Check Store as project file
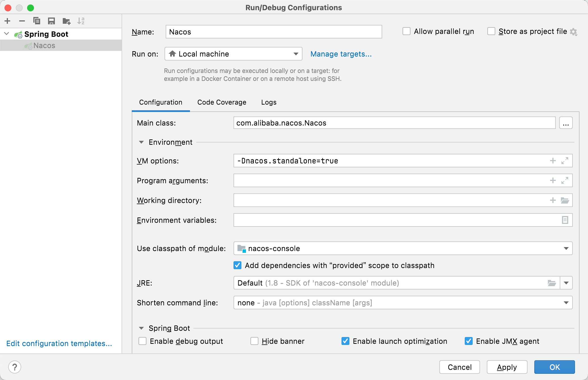Screen dimensions: 588x380 [x=491, y=31]
